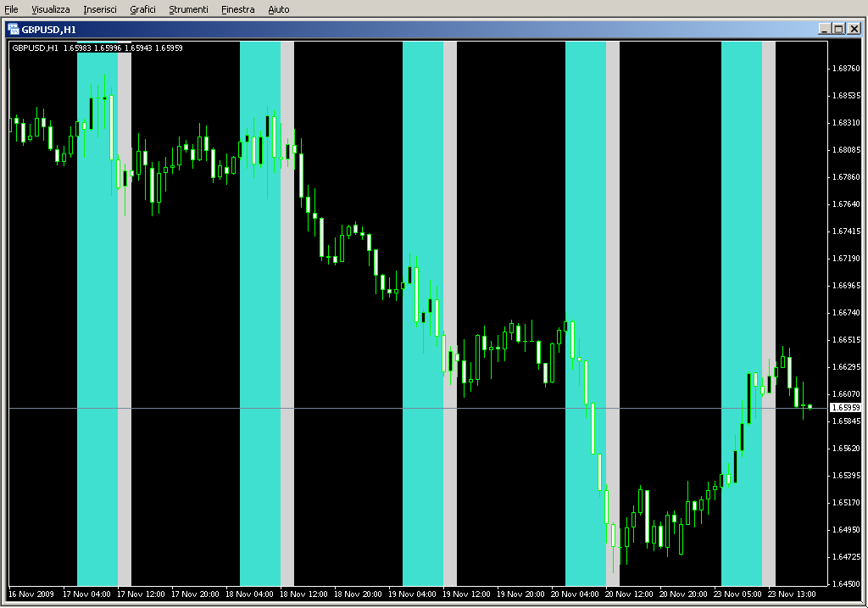Open the Visualizza menu
868x608 pixels.
(x=50, y=9)
